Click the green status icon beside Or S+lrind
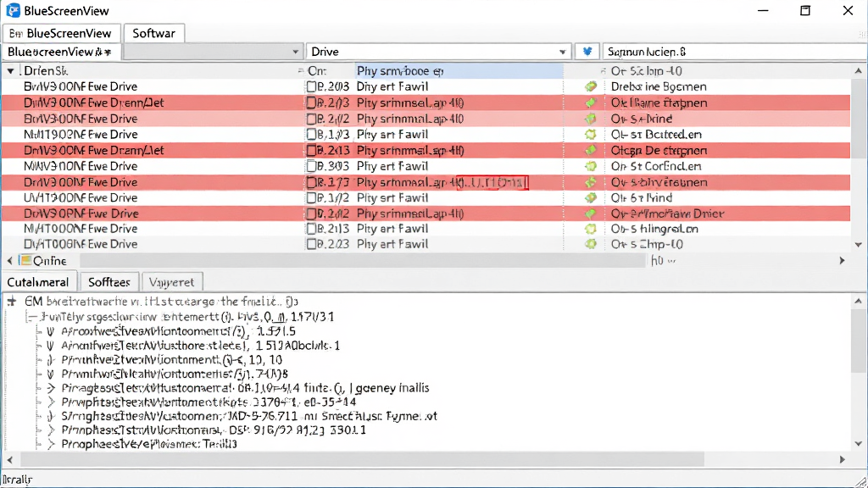868x488 pixels. pos(591,119)
